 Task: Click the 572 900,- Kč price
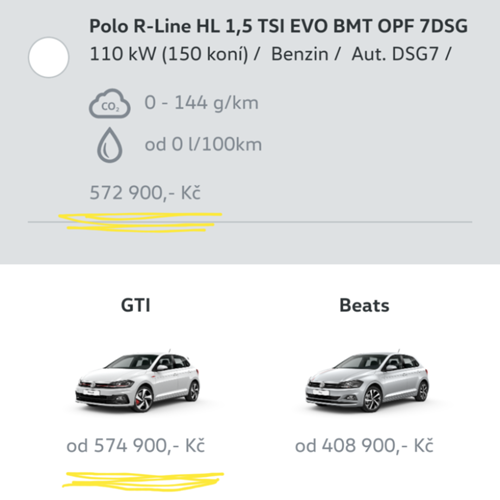click(x=145, y=193)
